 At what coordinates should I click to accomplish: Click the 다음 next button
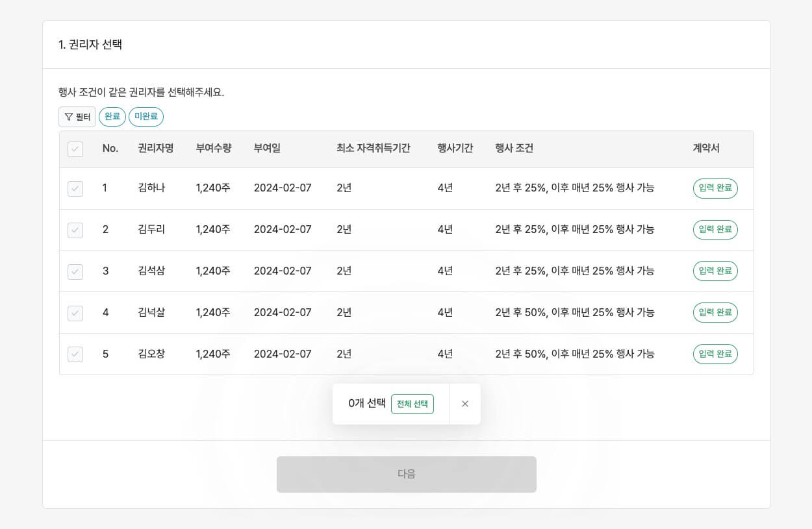407,474
